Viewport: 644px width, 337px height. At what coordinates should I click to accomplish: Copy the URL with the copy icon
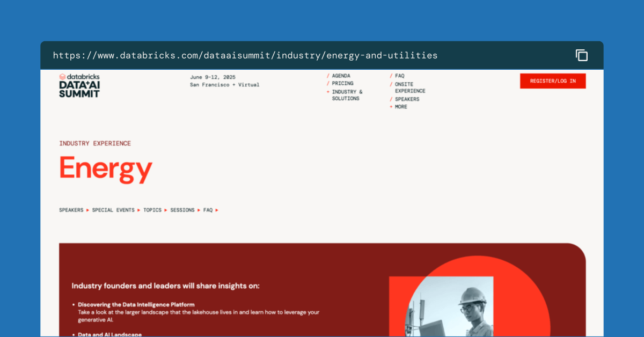[582, 55]
